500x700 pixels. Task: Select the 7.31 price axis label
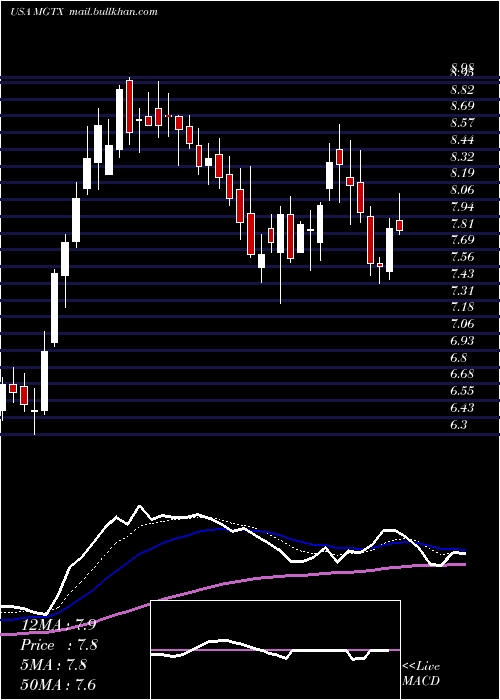pos(462,291)
